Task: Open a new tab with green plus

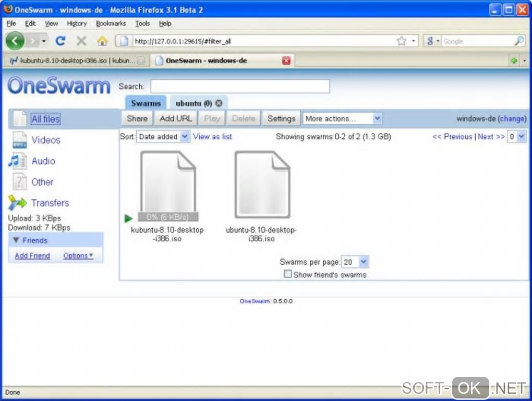Action: point(514,61)
